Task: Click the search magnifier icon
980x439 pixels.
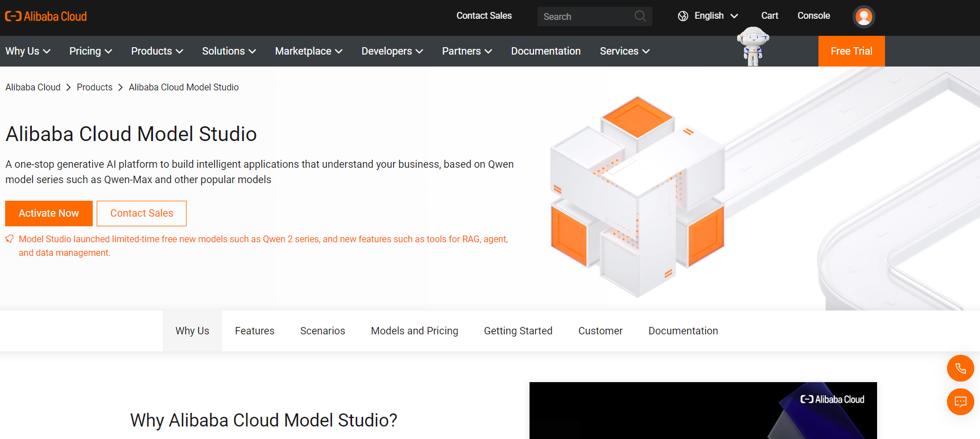Action: [x=640, y=16]
